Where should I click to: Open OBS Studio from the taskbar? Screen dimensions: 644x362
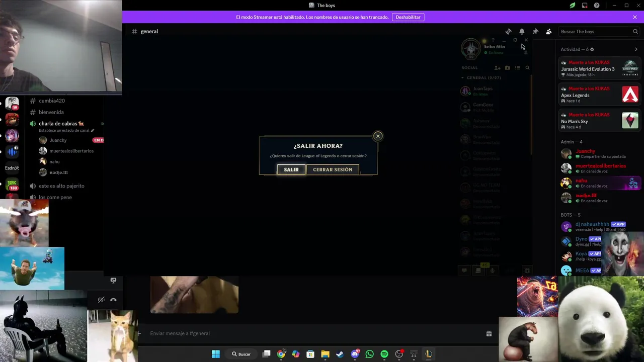(x=399, y=354)
